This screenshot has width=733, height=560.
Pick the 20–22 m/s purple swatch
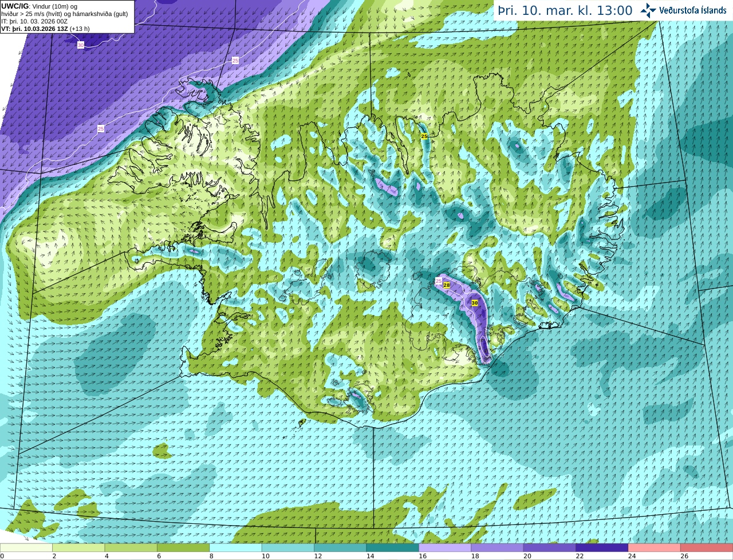click(550, 548)
